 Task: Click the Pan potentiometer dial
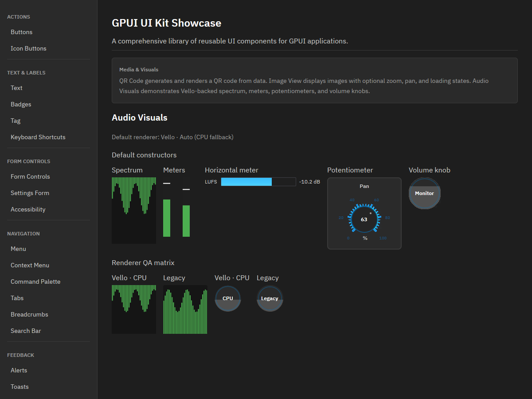[364, 219]
